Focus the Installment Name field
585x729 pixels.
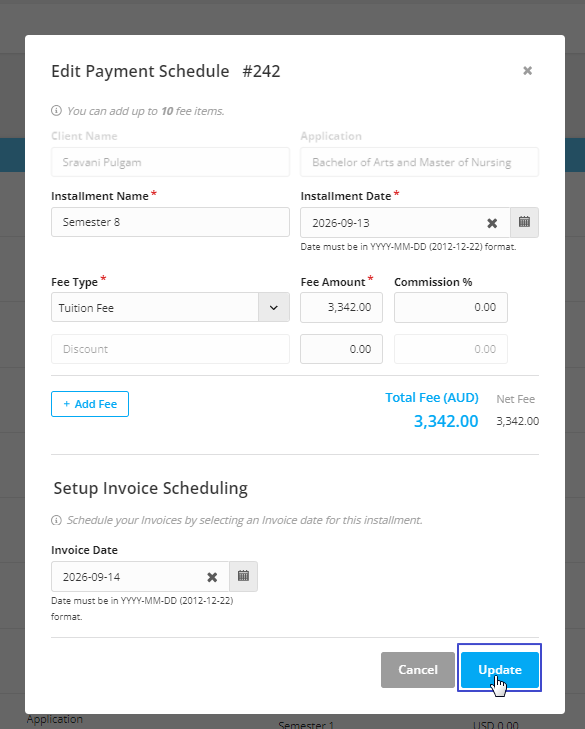click(x=170, y=222)
